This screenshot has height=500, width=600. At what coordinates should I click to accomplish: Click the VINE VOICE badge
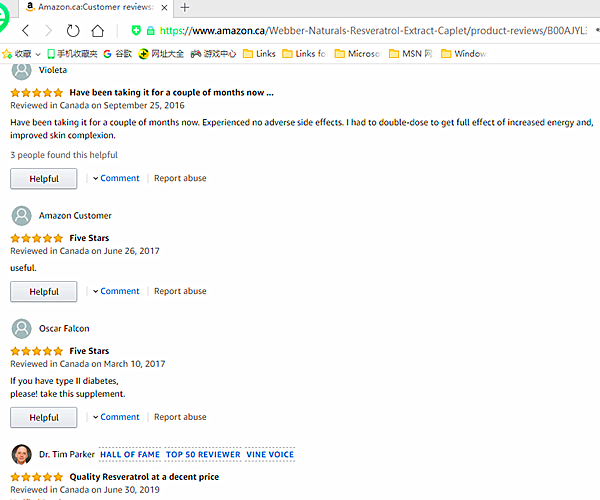(270, 455)
